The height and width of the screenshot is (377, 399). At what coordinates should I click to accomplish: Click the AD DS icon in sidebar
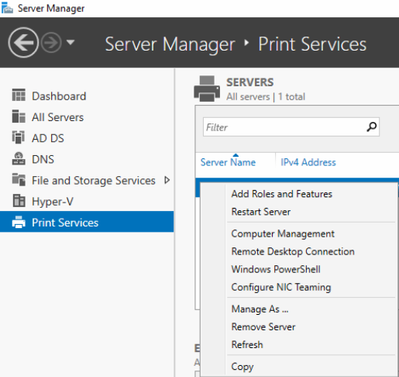(19, 137)
